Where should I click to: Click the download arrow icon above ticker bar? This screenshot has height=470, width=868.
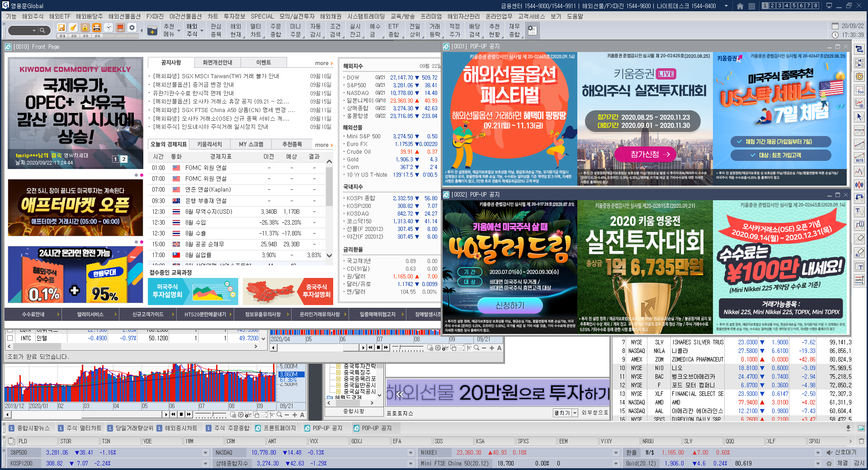[848, 428]
